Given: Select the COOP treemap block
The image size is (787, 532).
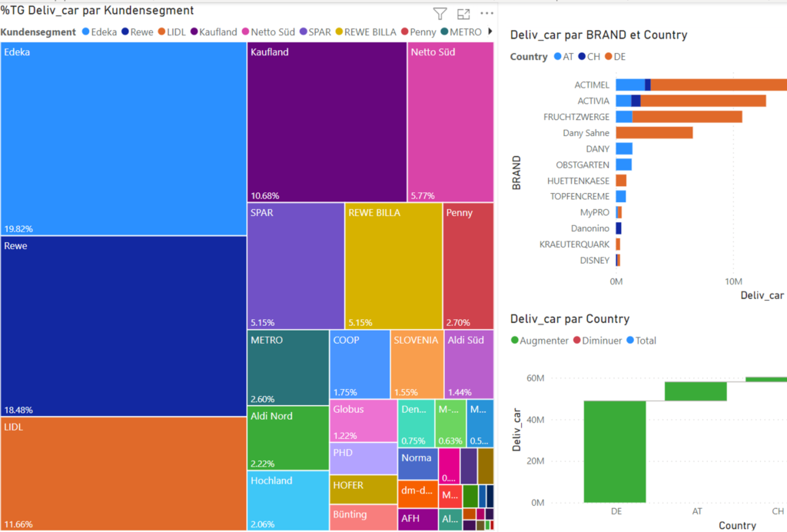Looking at the screenshot, I should tap(360, 364).
